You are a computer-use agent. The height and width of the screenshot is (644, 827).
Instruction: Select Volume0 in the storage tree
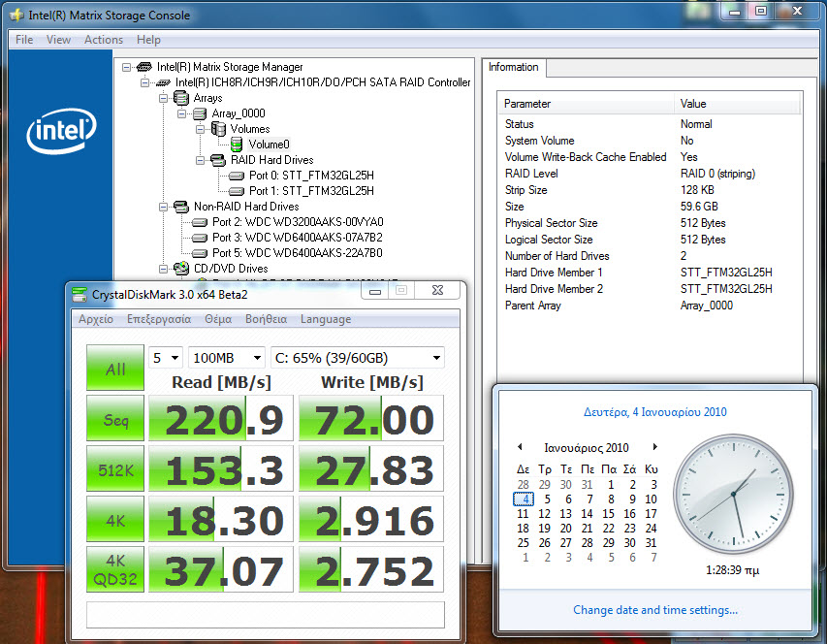pos(269,145)
